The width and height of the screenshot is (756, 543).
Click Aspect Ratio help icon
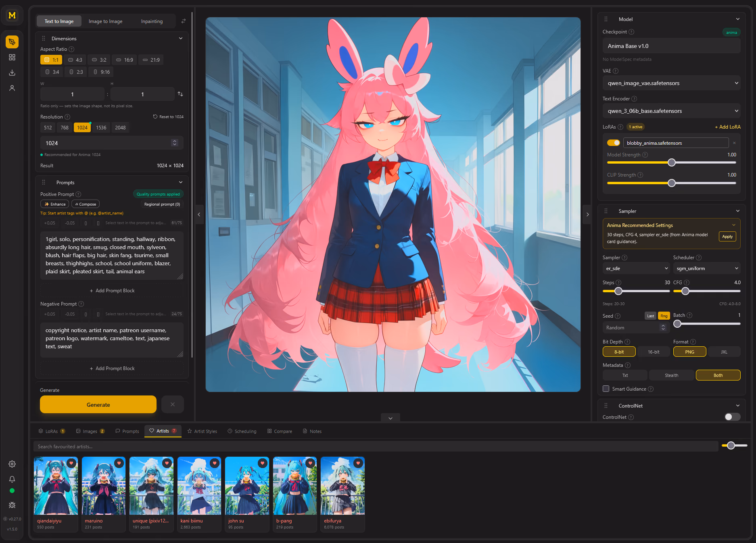[71, 49]
